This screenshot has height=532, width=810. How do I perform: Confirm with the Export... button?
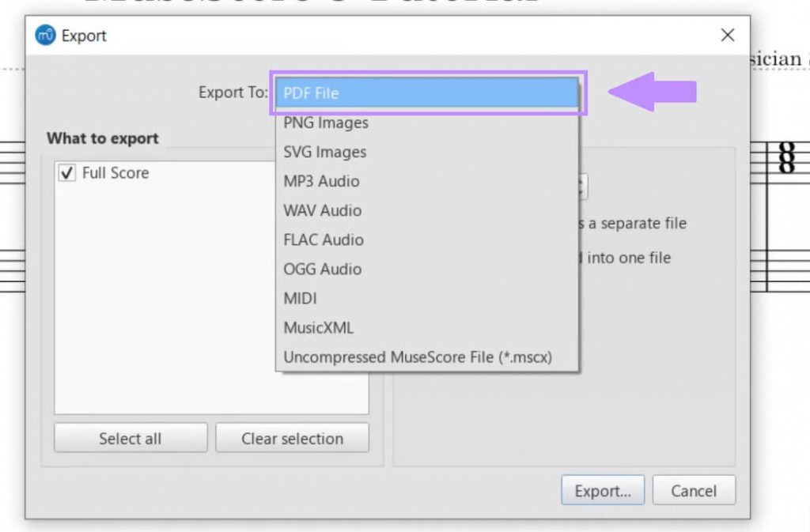pos(603,490)
